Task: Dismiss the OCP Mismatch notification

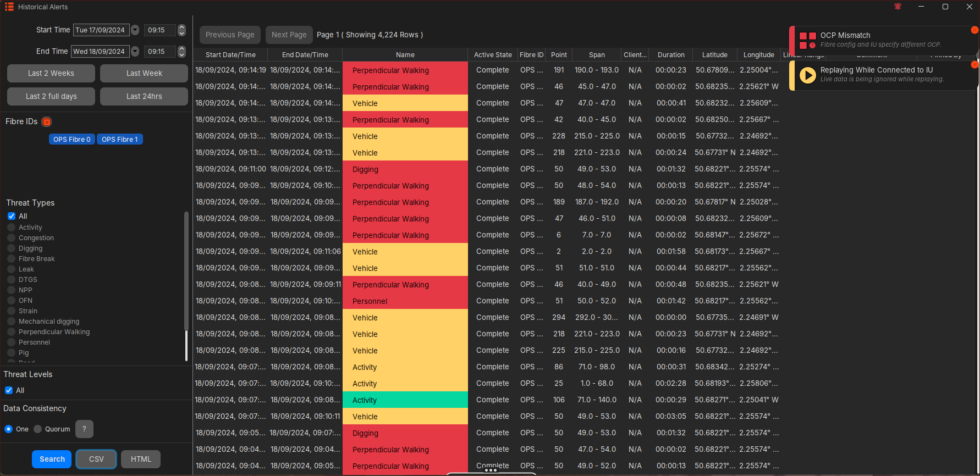Action: click(x=975, y=30)
